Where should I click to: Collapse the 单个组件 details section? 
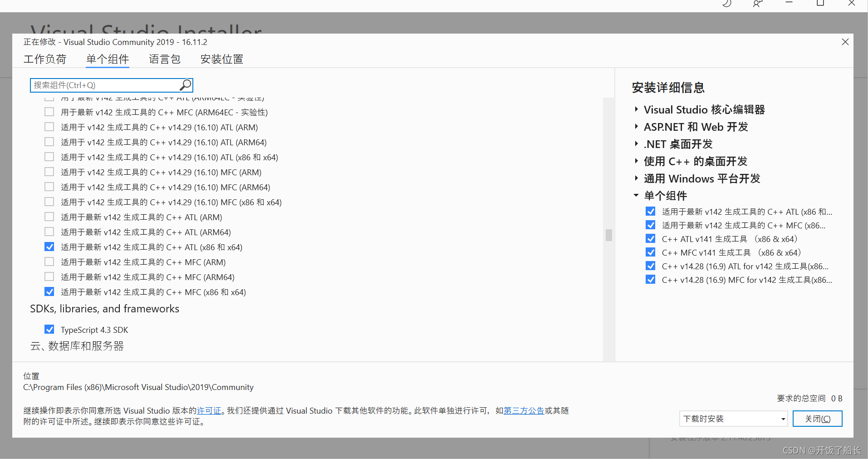pos(636,195)
